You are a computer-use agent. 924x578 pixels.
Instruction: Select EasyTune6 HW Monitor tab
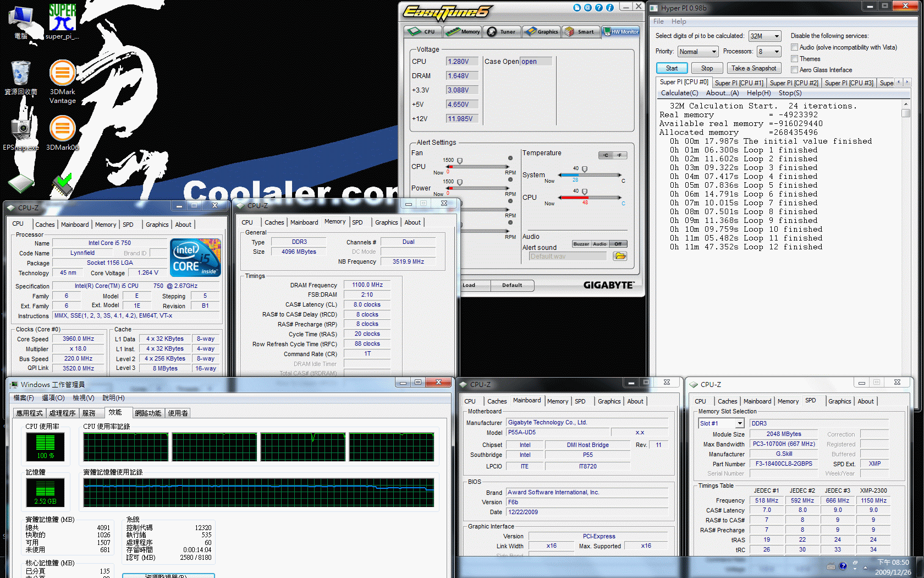pyautogui.click(x=620, y=31)
